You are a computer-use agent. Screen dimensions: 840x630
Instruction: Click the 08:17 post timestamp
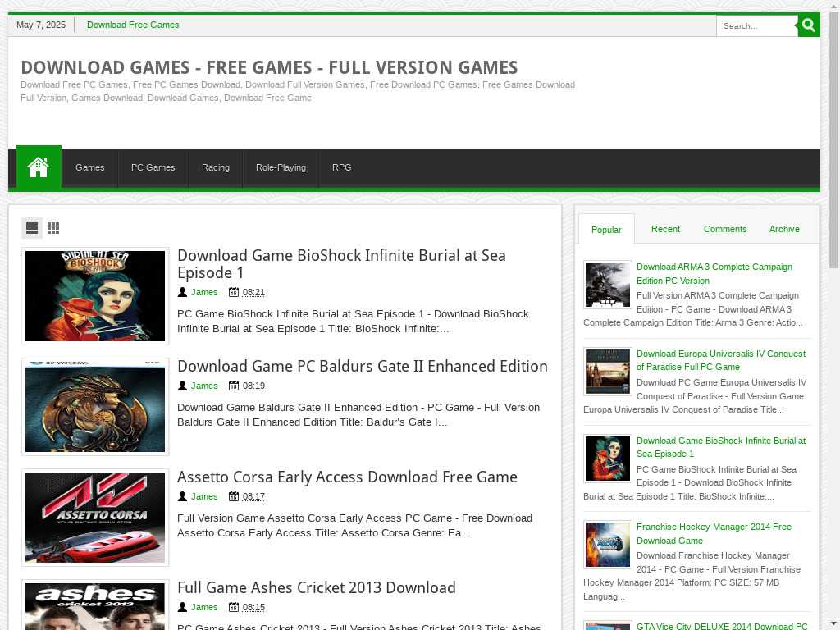253,496
